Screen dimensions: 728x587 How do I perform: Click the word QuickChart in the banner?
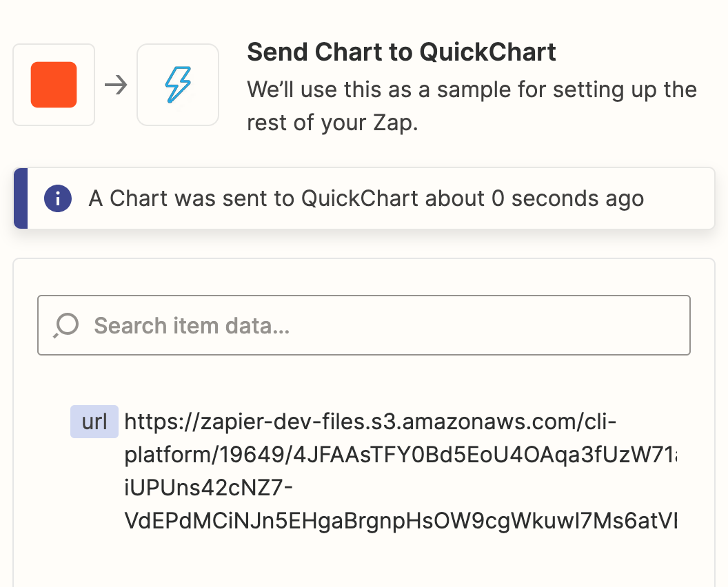360,198
